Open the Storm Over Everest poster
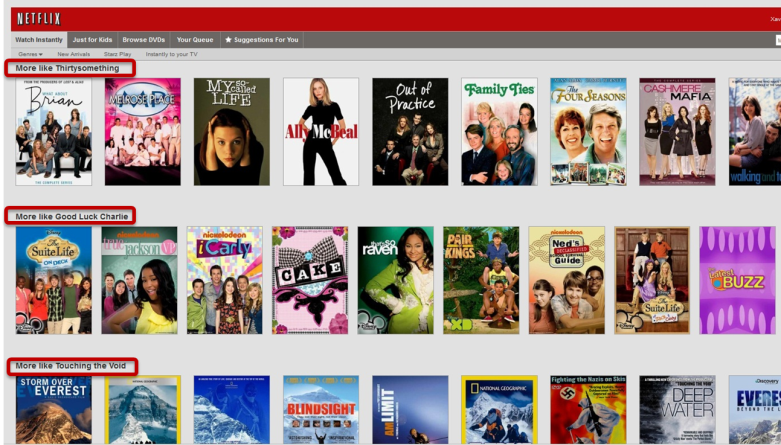The height and width of the screenshot is (445, 781). [x=54, y=410]
